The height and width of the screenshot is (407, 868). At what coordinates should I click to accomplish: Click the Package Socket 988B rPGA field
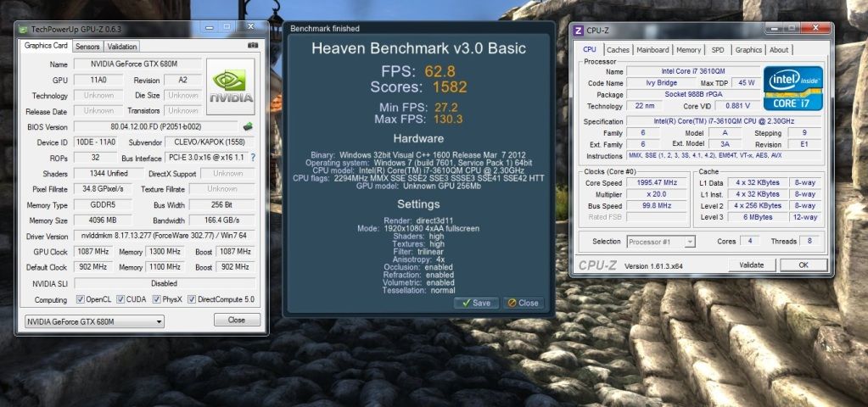693,95
